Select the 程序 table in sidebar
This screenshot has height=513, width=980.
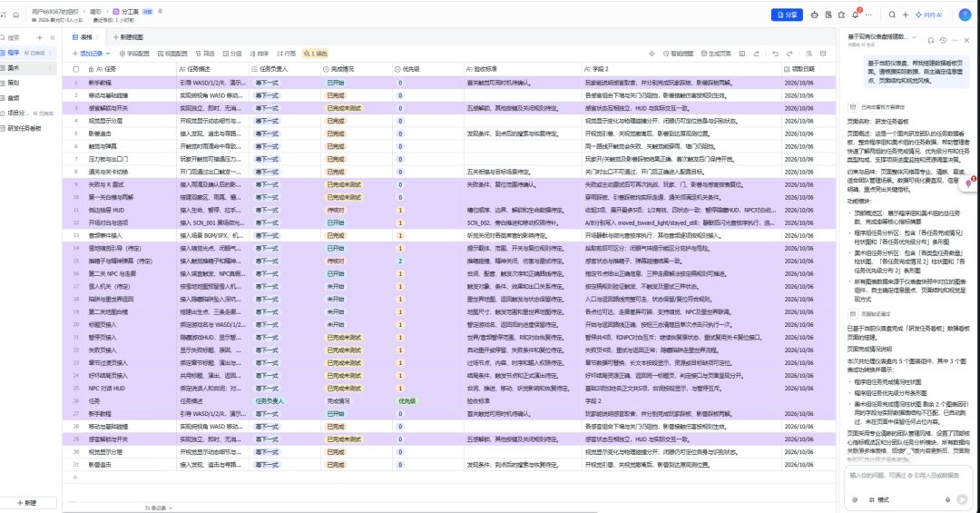pyautogui.click(x=28, y=53)
